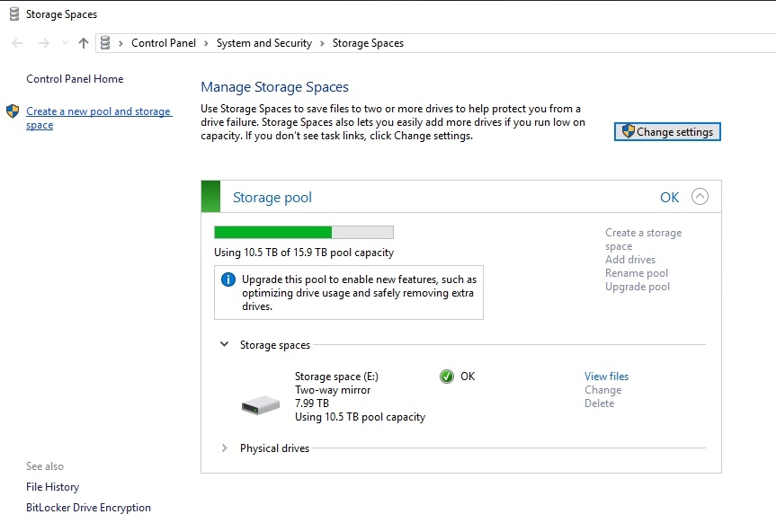This screenshot has height=532, width=776.
Task: Click Create a new pool and storage space
Action: pos(99,118)
